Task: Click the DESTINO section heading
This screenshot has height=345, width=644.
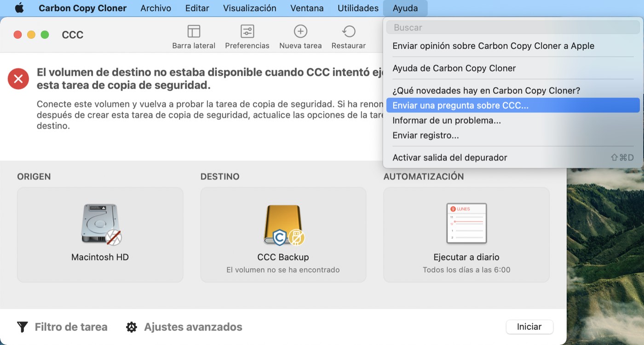Action: point(220,177)
